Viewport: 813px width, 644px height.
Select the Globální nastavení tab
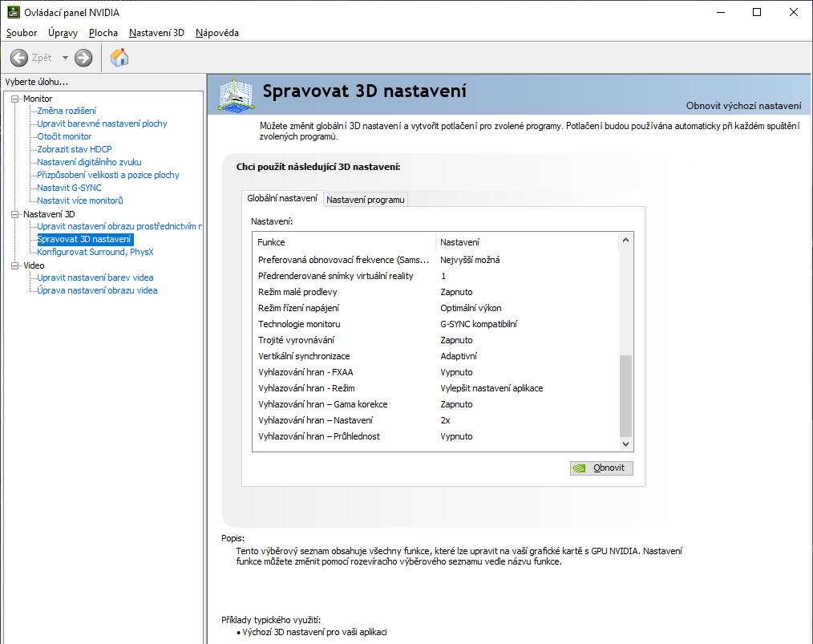(282, 198)
